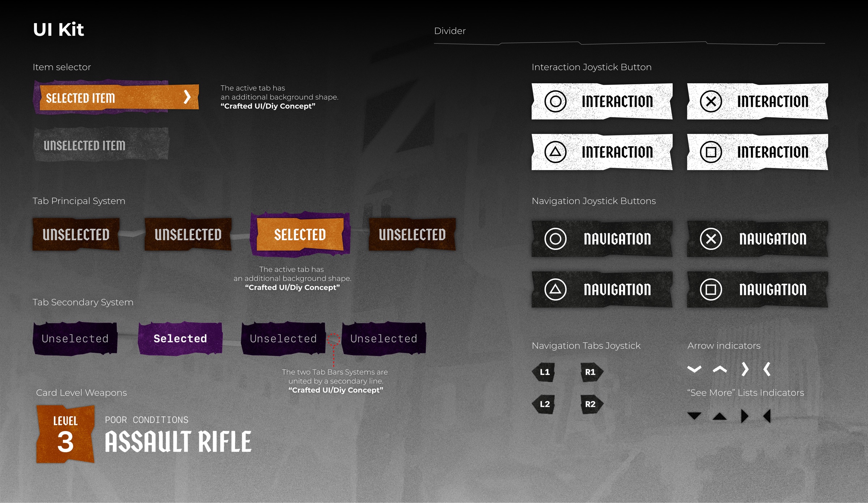868x503 pixels.
Task: Click the NAVIGATION text beside the square icon
Action: (773, 289)
